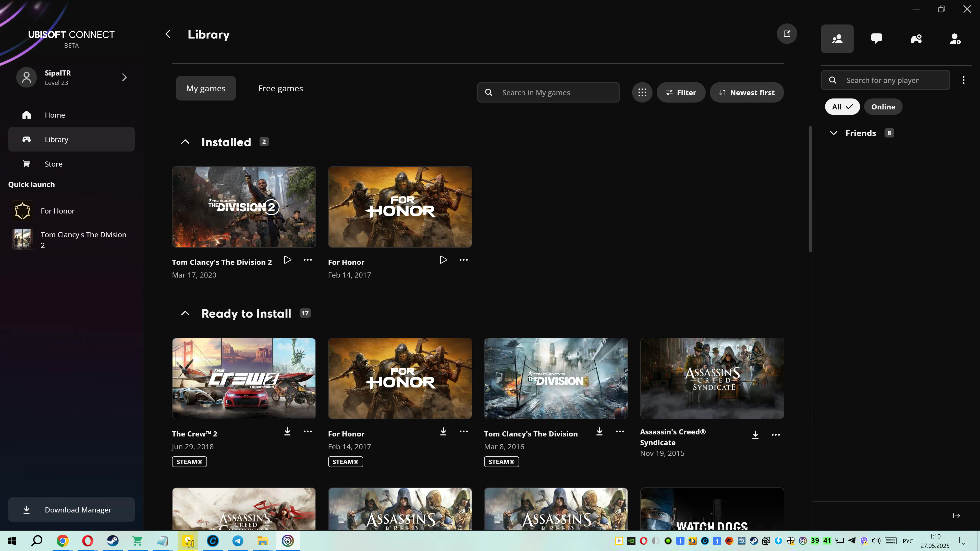This screenshot has height=551, width=980.
Task: Open Windows taskbar search
Action: [x=37, y=541]
